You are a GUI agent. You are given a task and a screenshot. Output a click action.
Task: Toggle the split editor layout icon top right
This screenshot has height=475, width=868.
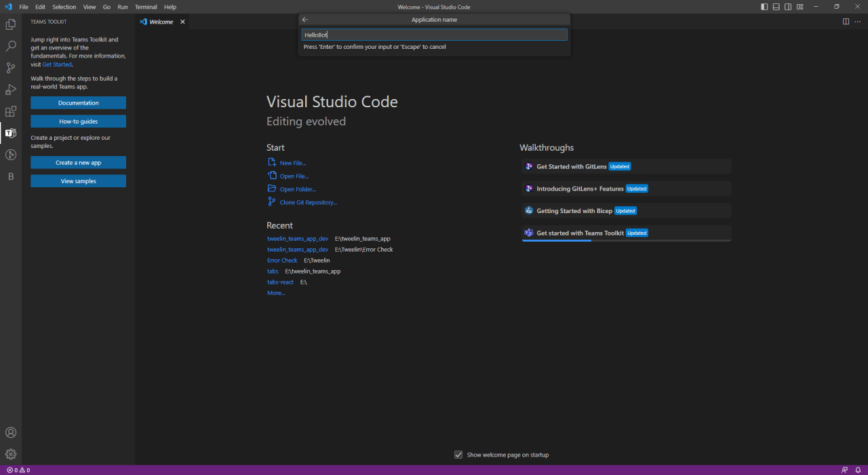(x=846, y=21)
